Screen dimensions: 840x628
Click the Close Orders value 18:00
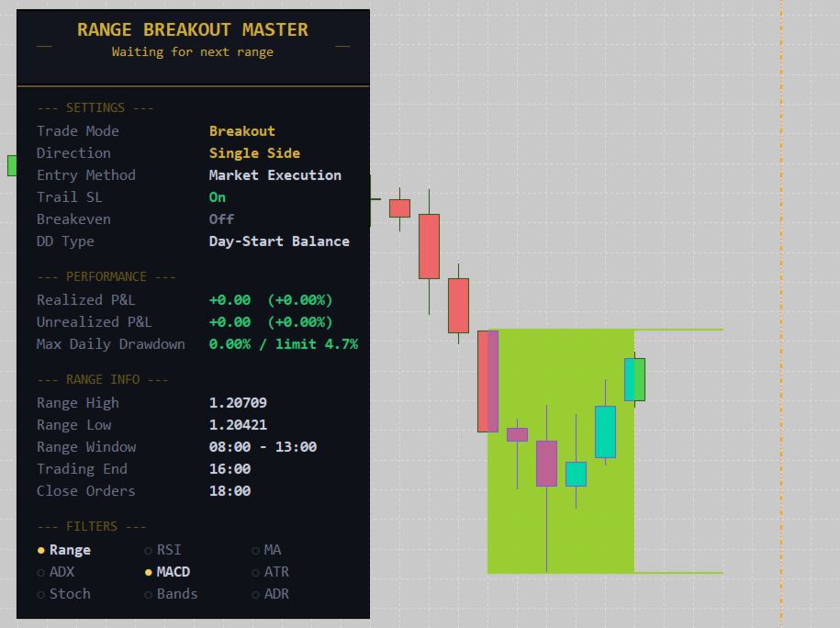pos(230,491)
